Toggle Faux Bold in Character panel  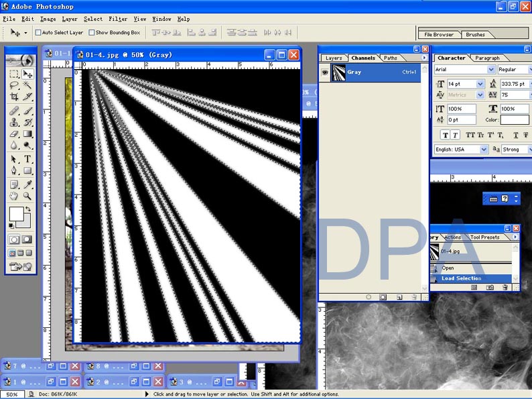pos(446,135)
